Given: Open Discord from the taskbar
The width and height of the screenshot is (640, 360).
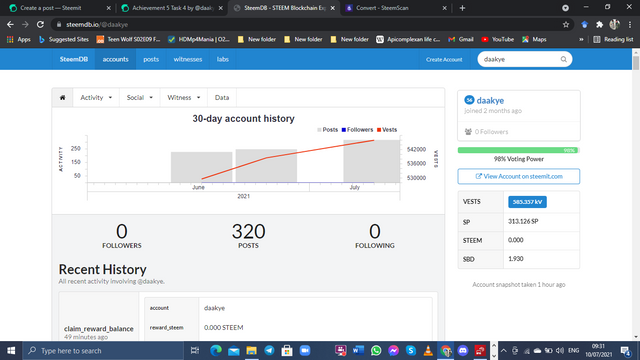Looking at the screenshot, I should point(462,351).
